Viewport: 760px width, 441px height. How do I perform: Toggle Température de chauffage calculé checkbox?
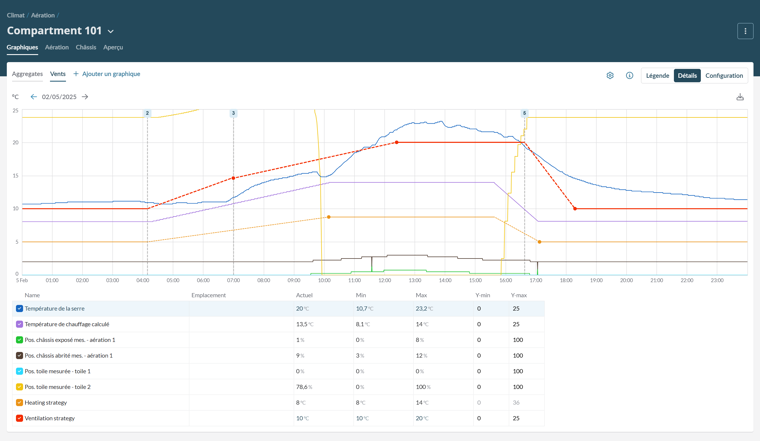[19, 325]
